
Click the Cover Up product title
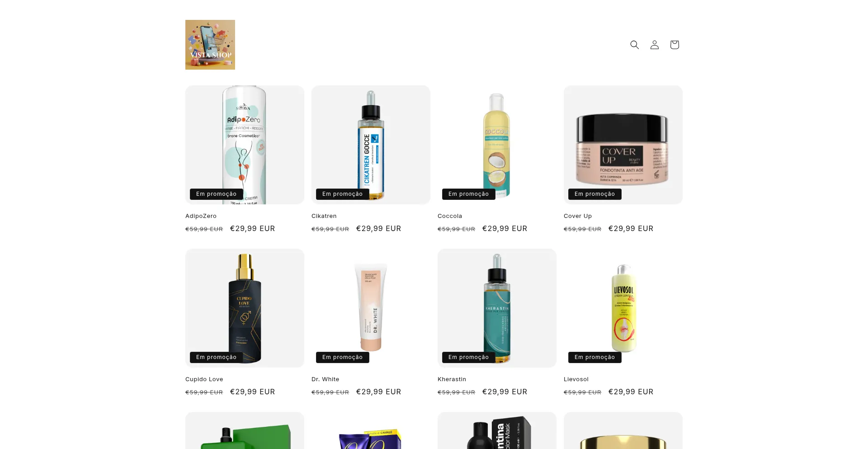tap(577, 216)
